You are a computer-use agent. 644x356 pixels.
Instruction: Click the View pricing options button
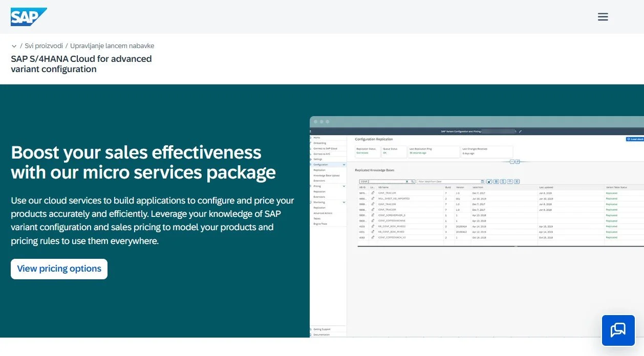[x=59, y=269]
